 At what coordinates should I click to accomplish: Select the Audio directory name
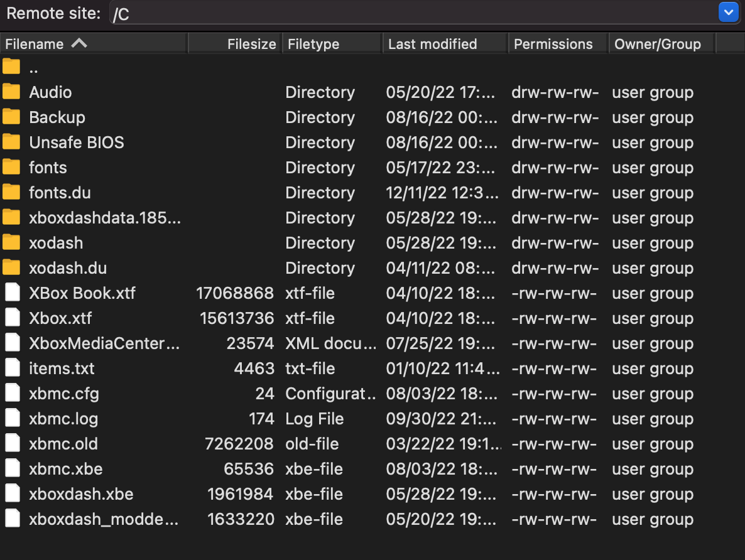[50, 92]
